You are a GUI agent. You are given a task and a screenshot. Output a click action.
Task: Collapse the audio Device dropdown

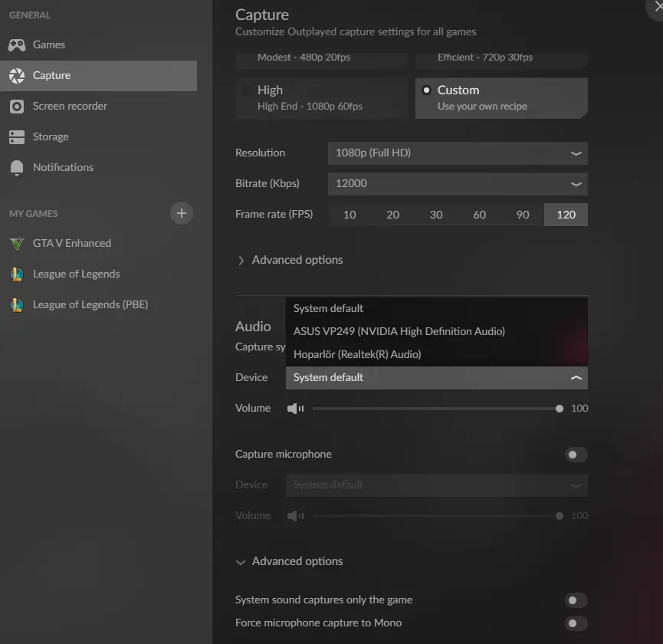(x=436, y=378)
